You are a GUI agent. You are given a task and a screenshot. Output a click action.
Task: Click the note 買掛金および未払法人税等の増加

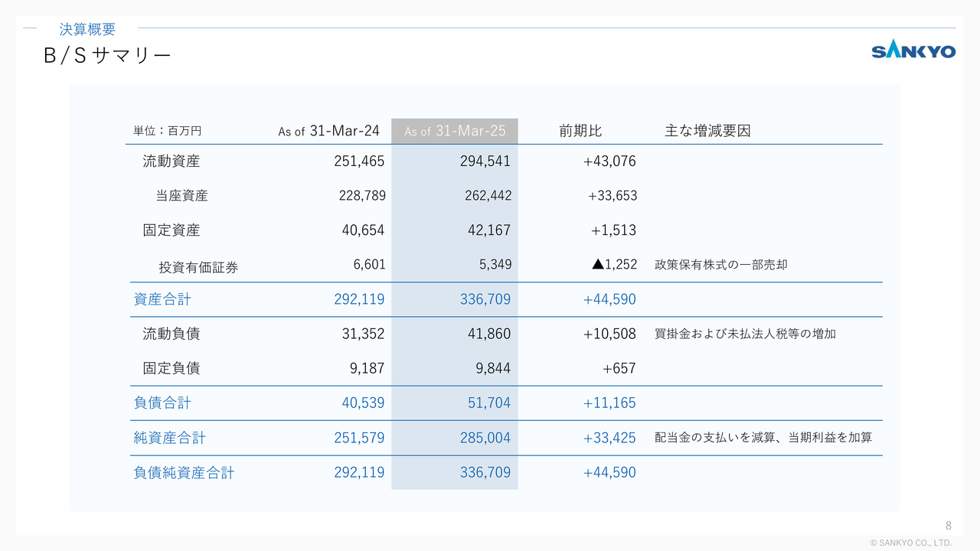746,334
